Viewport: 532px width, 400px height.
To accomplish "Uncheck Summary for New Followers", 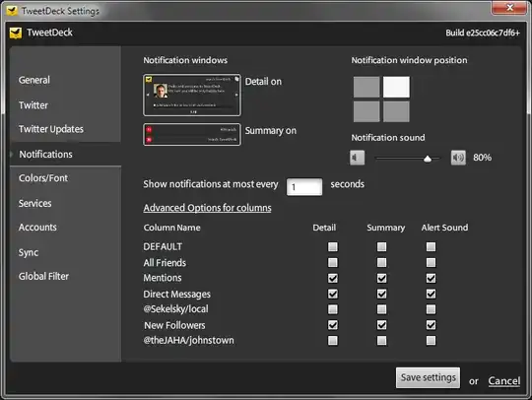I will click(381, 325).
